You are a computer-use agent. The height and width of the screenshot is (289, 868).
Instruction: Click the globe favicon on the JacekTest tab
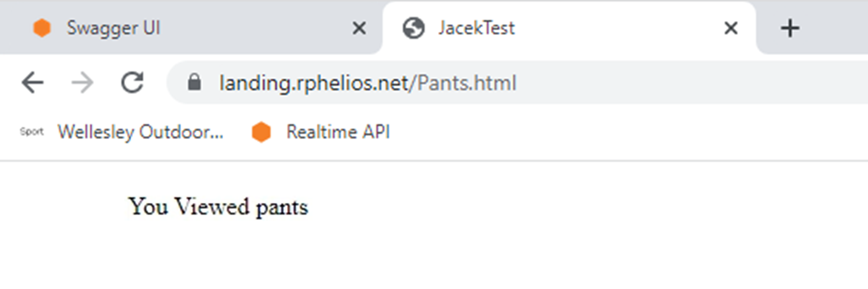coord(413,28)
